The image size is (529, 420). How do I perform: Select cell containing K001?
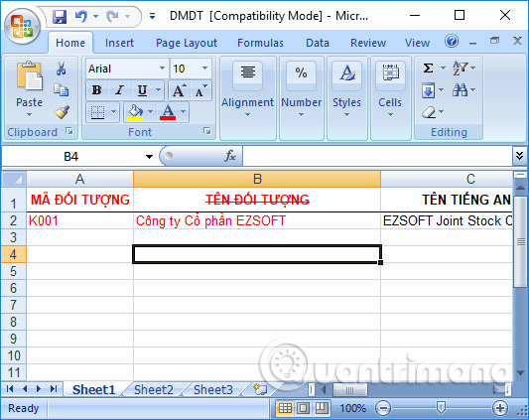pos(80,220)
